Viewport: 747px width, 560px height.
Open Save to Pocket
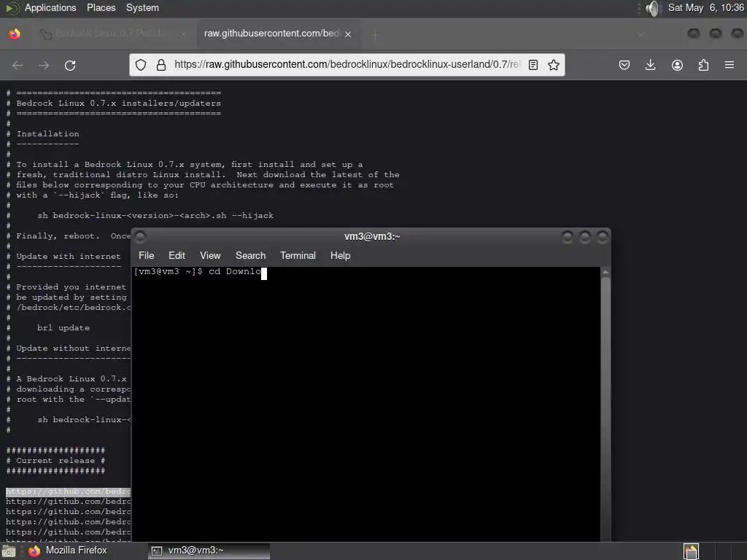pos(624,65)
